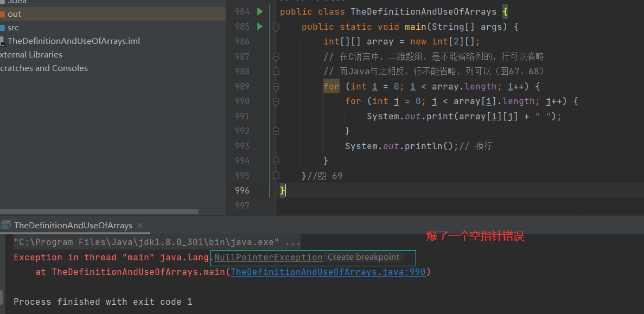This screenshot has height=314, width=644.
Task: Select Scratches and Consoles node
Action: (44, 68)
